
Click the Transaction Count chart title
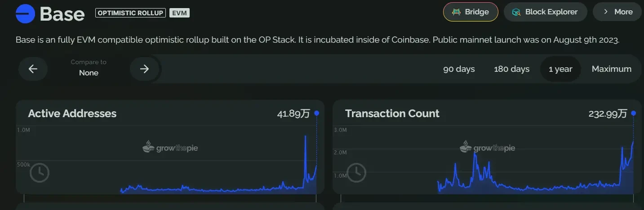tap(392, 114)
